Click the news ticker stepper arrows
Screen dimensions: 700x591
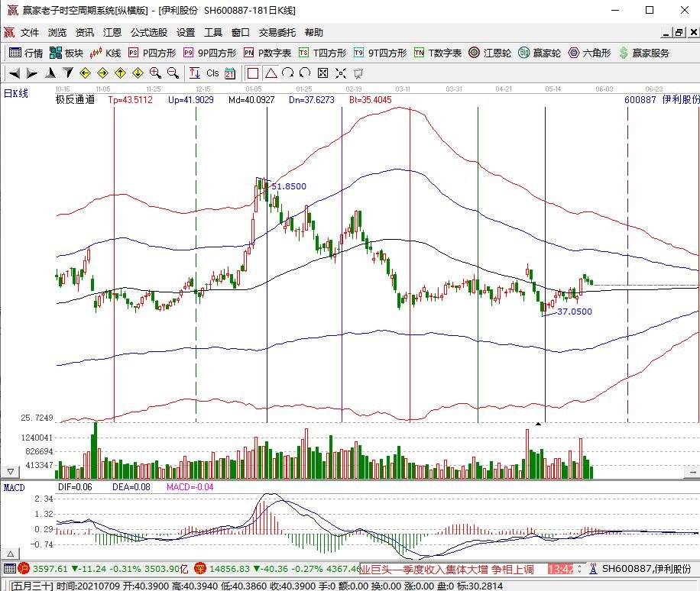(579, 569)
